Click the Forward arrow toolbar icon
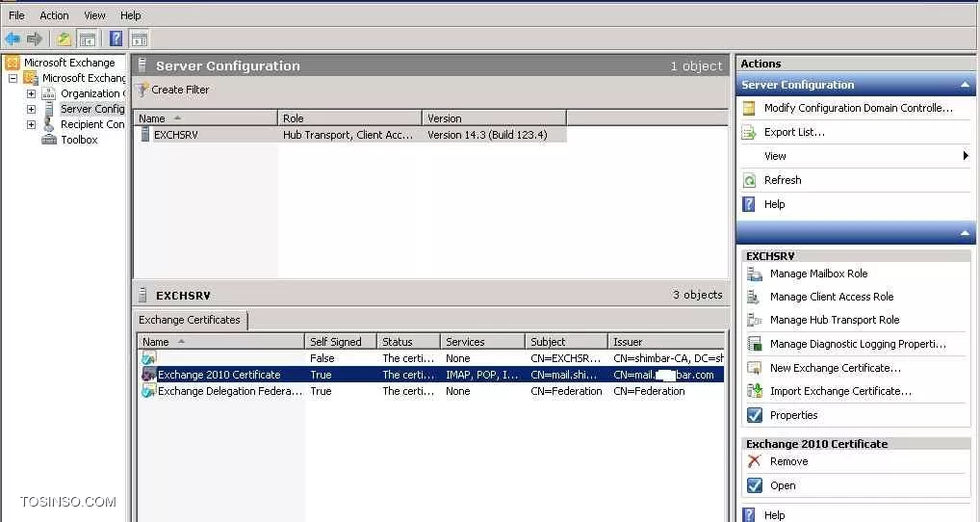This screenshot has width=980, height=522. [35, 39]
